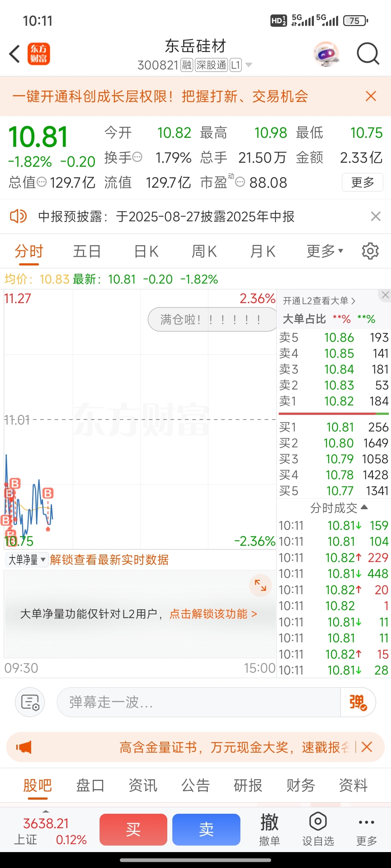Select the 买1 10.81 order row
391x868 pixels.
click(334, 427)
